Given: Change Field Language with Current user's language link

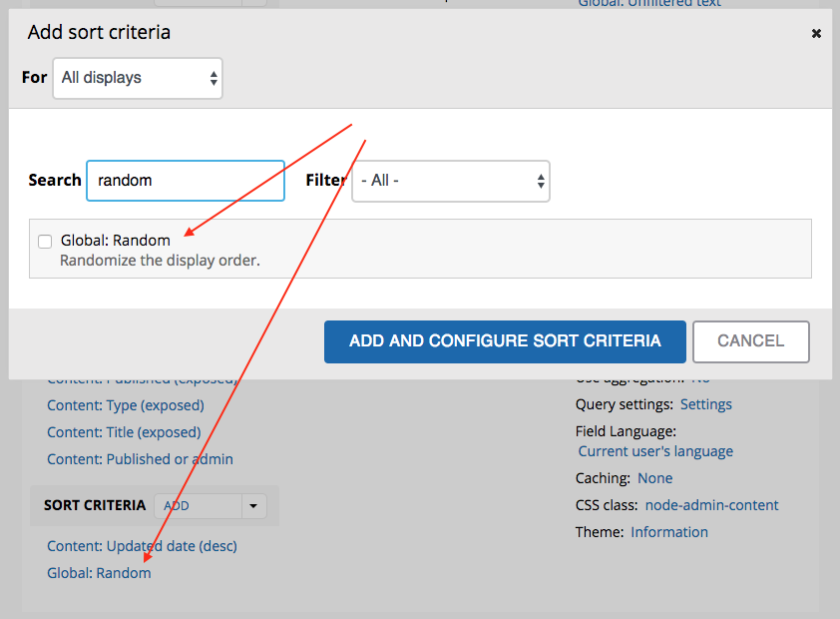Looking at the screenshot, I should (655, 451).
